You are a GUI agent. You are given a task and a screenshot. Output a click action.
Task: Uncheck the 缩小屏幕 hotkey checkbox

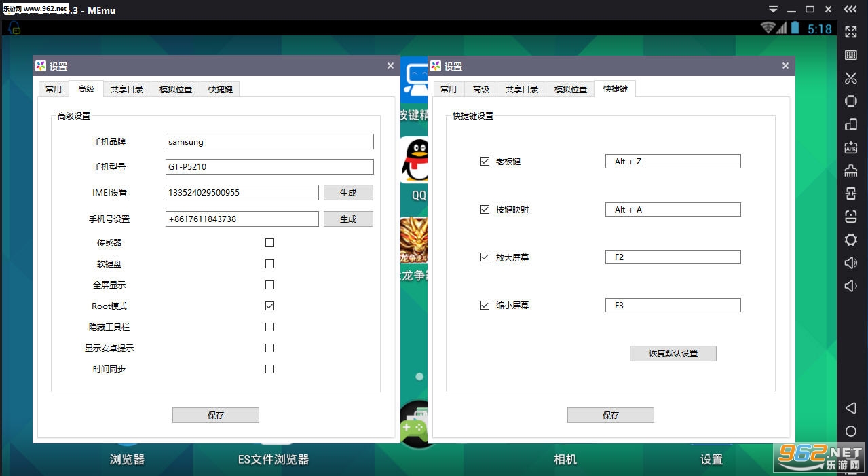485,305
